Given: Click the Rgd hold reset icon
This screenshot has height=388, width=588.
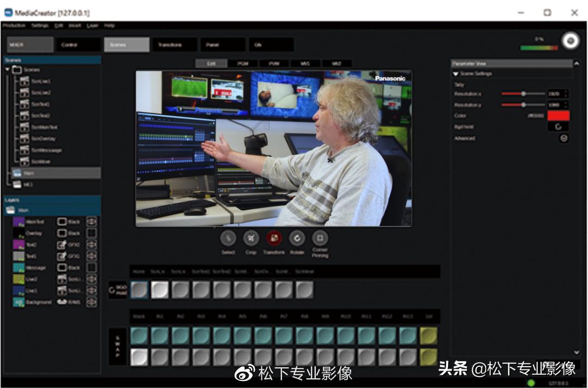Looking at the screenshot, I should pos(558,127).
